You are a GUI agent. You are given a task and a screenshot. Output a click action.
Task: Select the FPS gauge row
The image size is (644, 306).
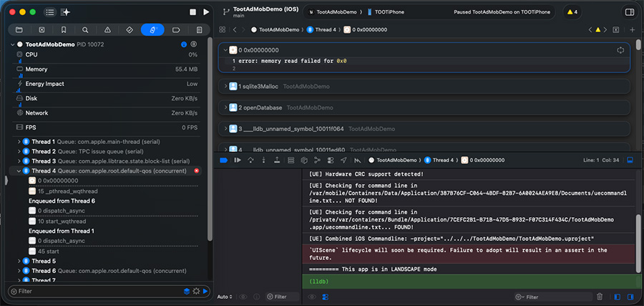point(107,128)
